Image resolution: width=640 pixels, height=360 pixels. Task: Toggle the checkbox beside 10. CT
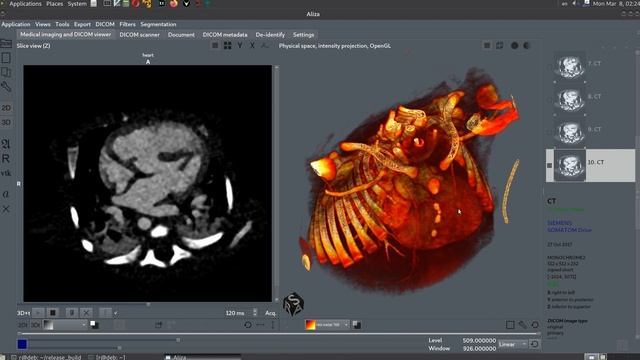(x=549, y=165)
